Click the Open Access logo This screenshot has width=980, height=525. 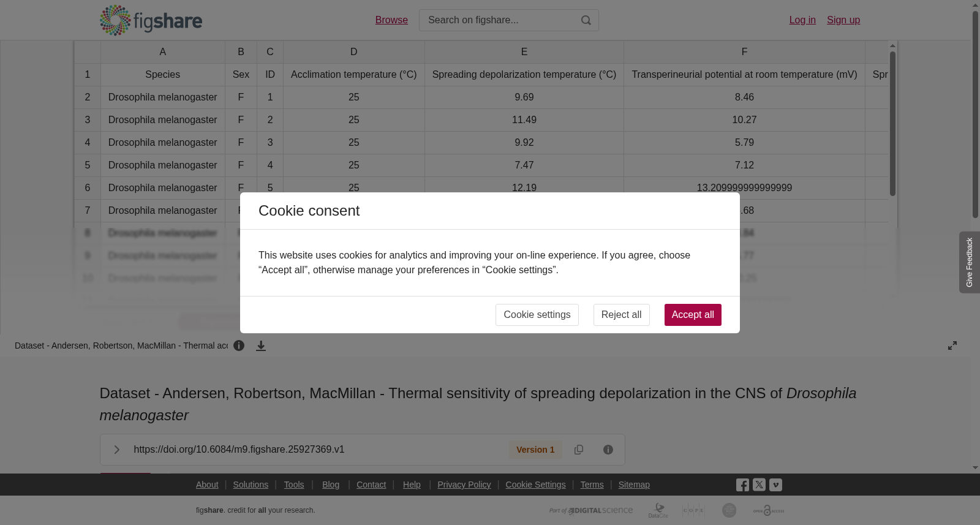(x=769, y=510)
